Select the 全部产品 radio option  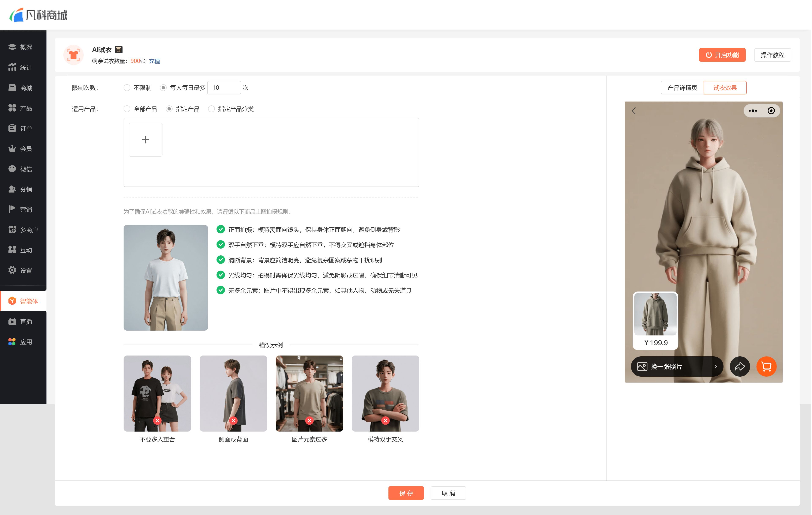[127, 109]
